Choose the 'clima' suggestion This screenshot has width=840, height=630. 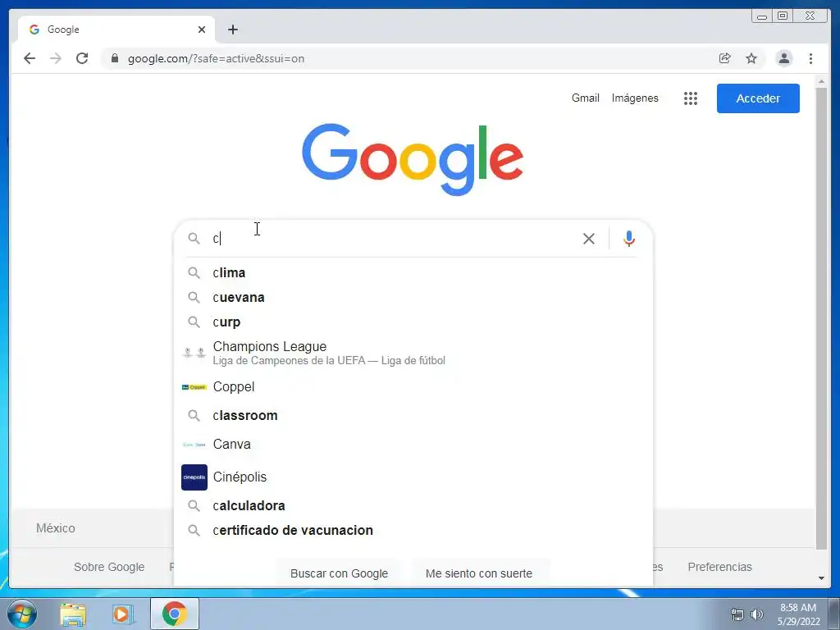pyautogui.click(x=413, y=272)
